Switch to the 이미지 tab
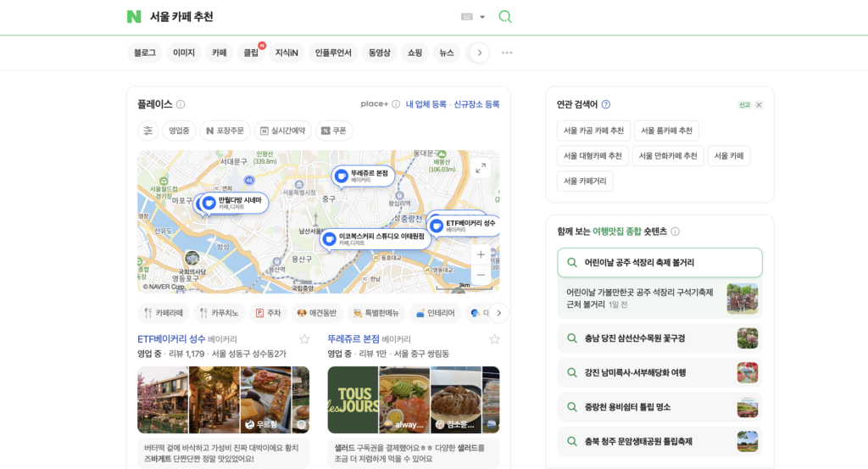 click(x=184, y=53)
